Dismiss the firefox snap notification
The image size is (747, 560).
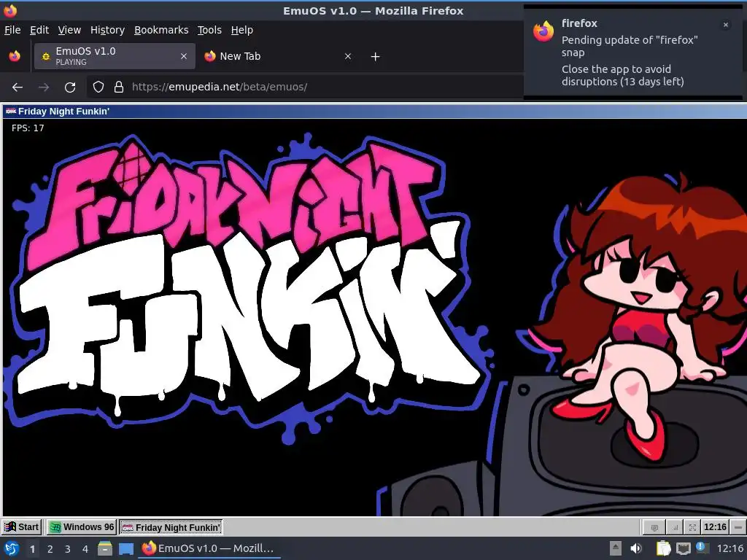(726, 25)
